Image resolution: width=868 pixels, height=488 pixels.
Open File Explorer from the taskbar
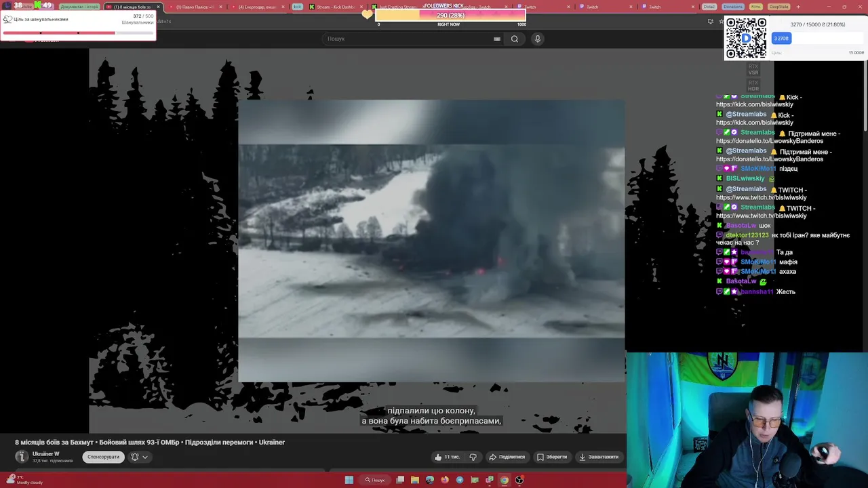point(415,480)
